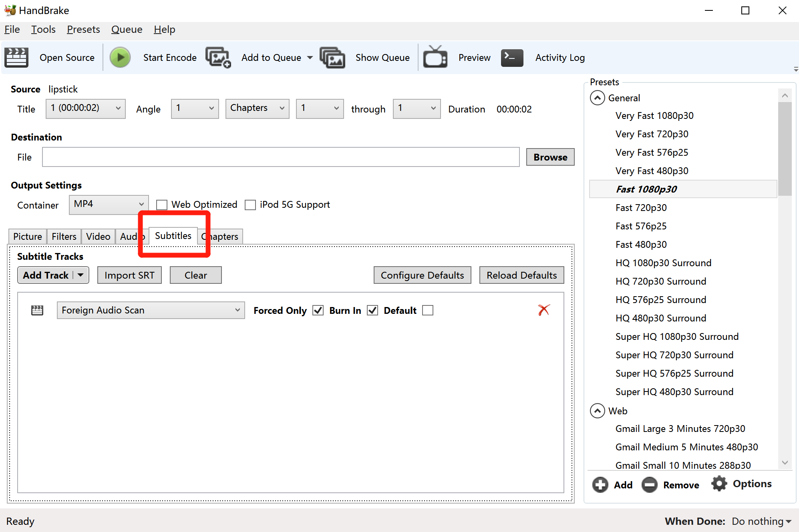Uncheck the Burn In checkbox
The width and height of the screenshot is (799, 532).
click(372, 311)
